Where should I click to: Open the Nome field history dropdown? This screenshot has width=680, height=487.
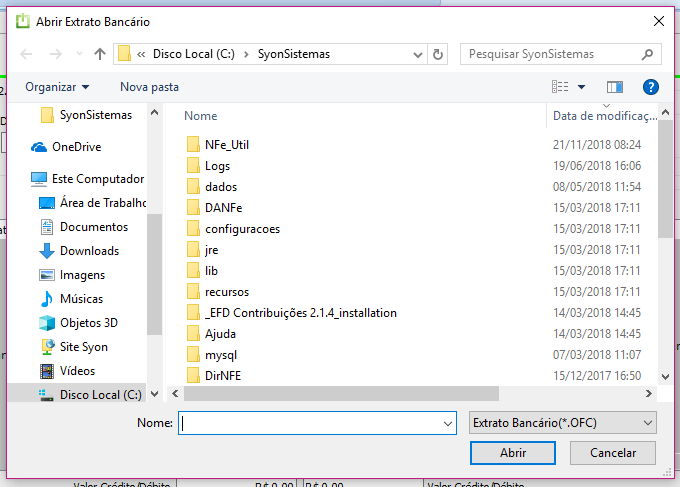(447, 423)
